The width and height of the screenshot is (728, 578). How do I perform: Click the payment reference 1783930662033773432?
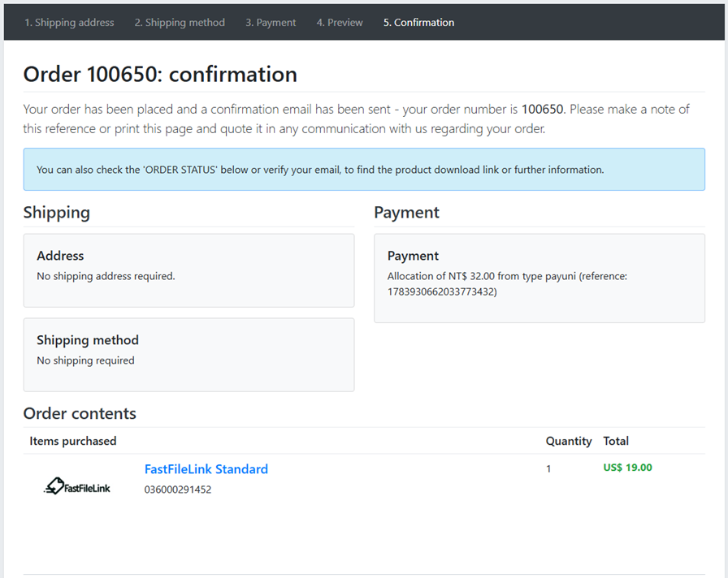tap(441, 291)
